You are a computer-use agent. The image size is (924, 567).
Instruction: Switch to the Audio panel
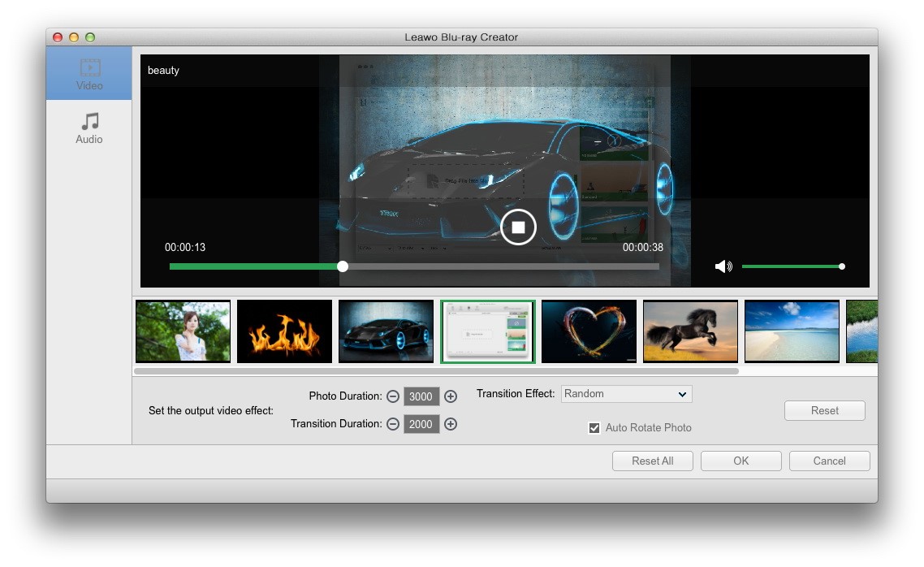point(89,128)
